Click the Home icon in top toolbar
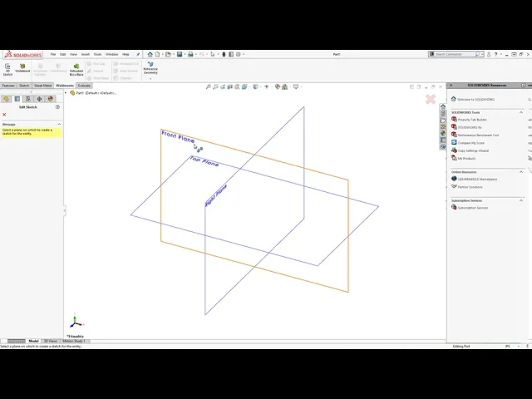Screen dimensions: 532x399 coord(150,54)
